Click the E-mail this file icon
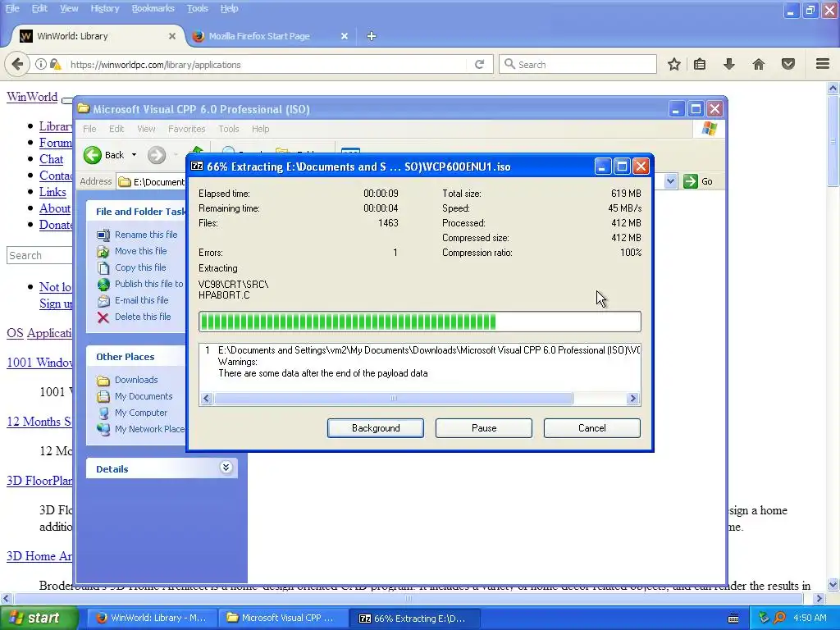Screen dimensions: 840x630 pos(103,300)
